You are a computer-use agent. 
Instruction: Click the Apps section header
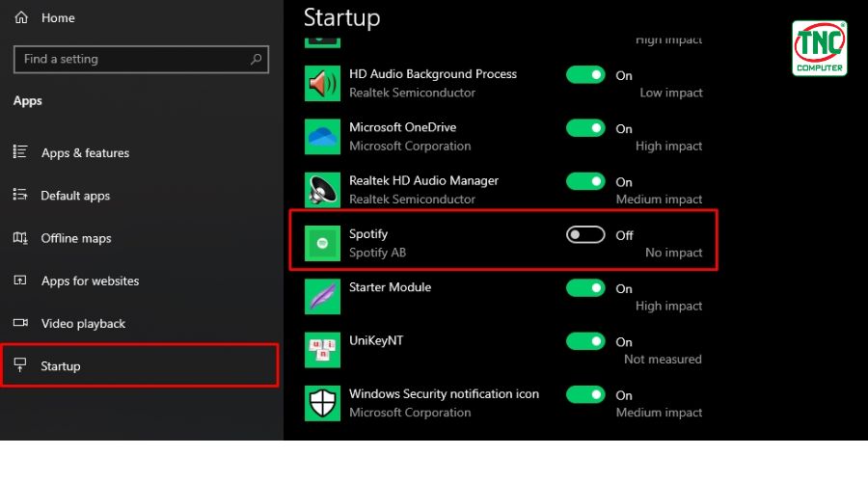28,100
